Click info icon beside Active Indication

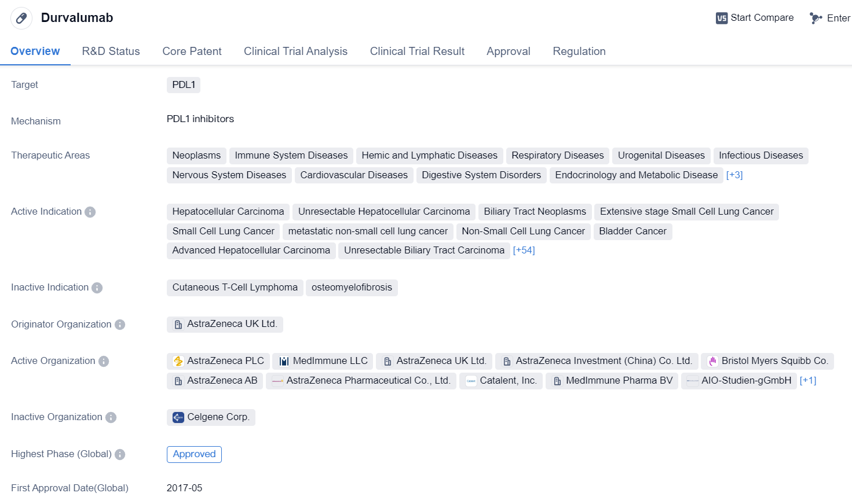90,212
